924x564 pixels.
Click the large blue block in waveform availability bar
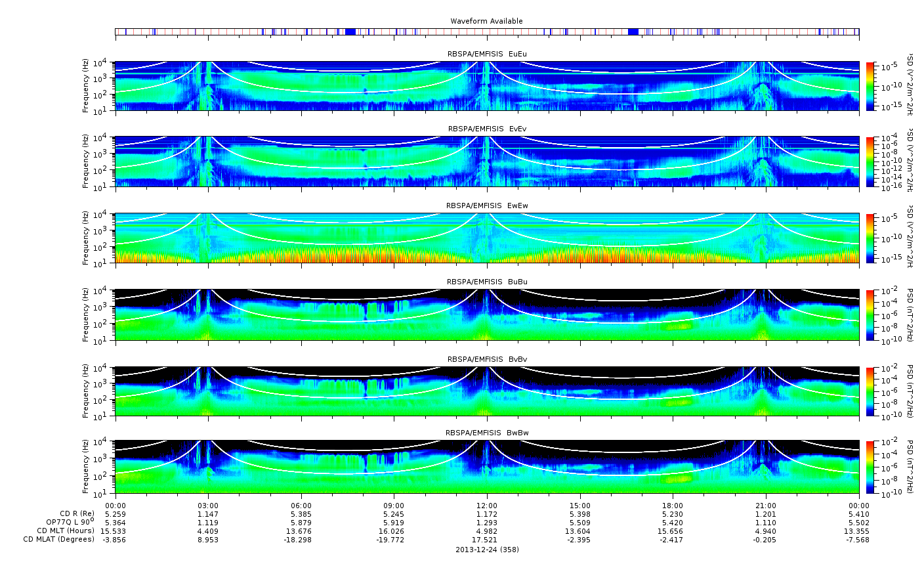[x=350, y=32]
